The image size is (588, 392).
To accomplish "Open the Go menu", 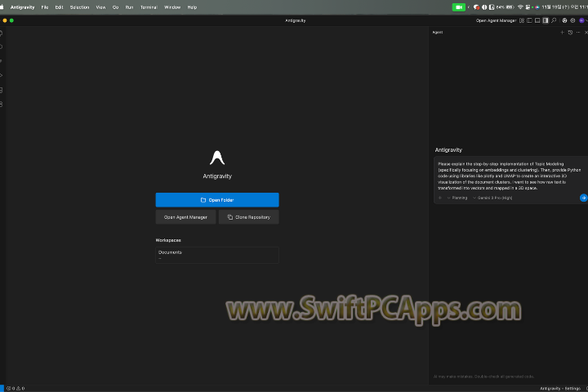I will coord(115,7).
